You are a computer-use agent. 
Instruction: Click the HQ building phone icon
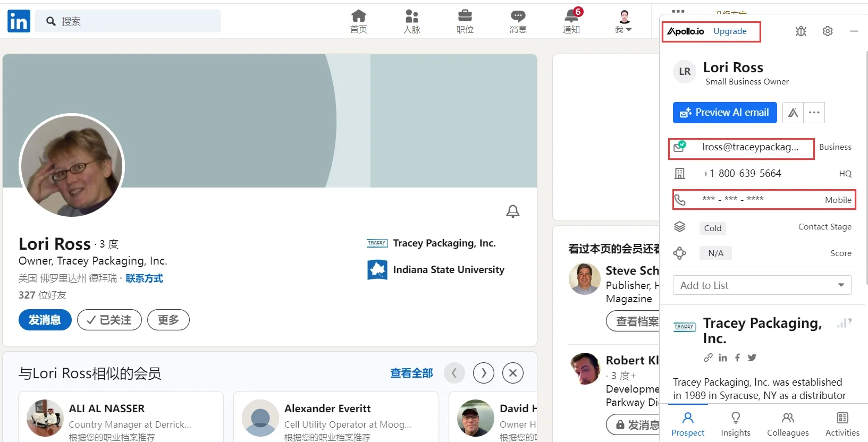(680, 174)
